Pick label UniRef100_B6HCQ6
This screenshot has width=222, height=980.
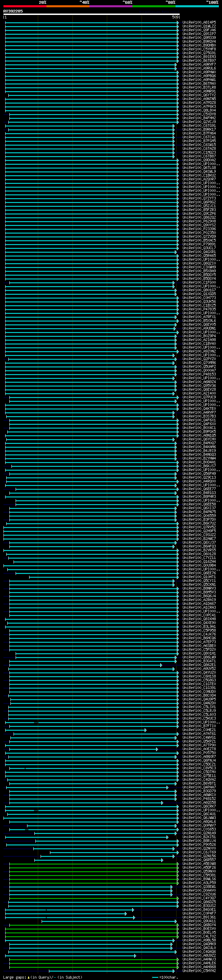click(199, 638)
